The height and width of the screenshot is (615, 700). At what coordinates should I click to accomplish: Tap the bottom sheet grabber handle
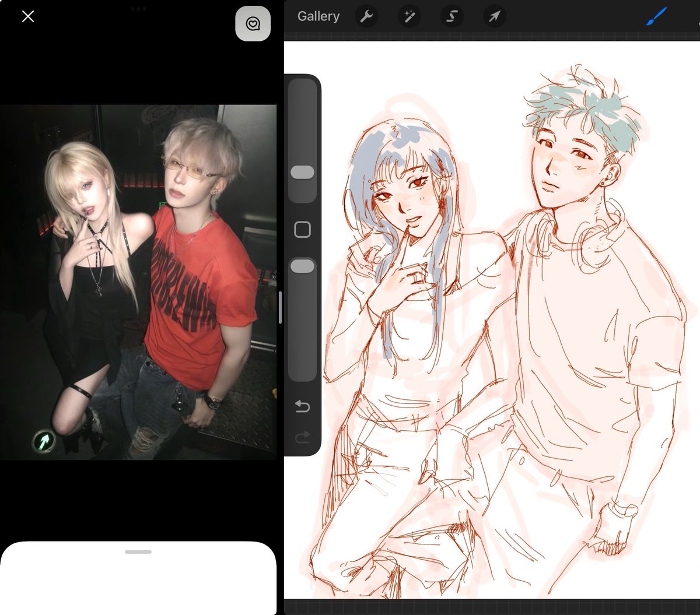(138, 551)
